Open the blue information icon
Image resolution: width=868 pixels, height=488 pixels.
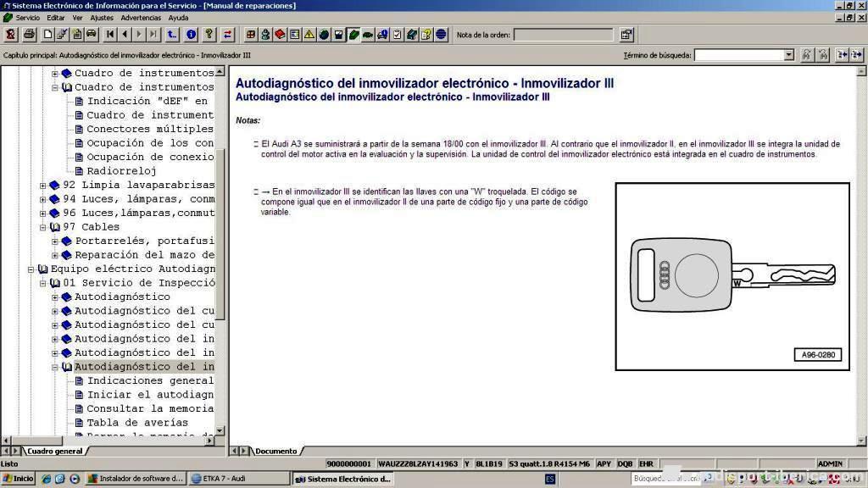191,35
